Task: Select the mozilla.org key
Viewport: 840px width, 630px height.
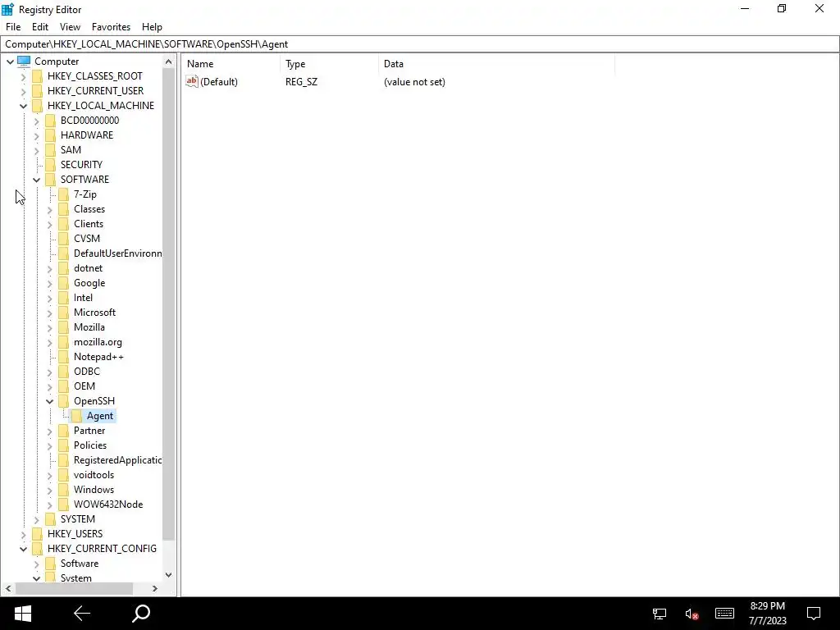Action: pos(98,342)
